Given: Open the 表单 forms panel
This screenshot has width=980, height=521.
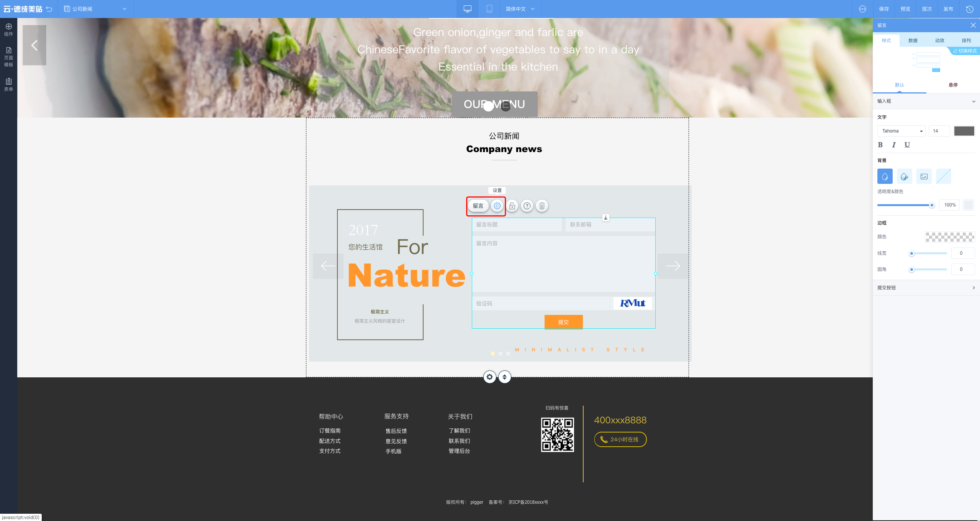Looking at the screenshot, I should 8,85.
